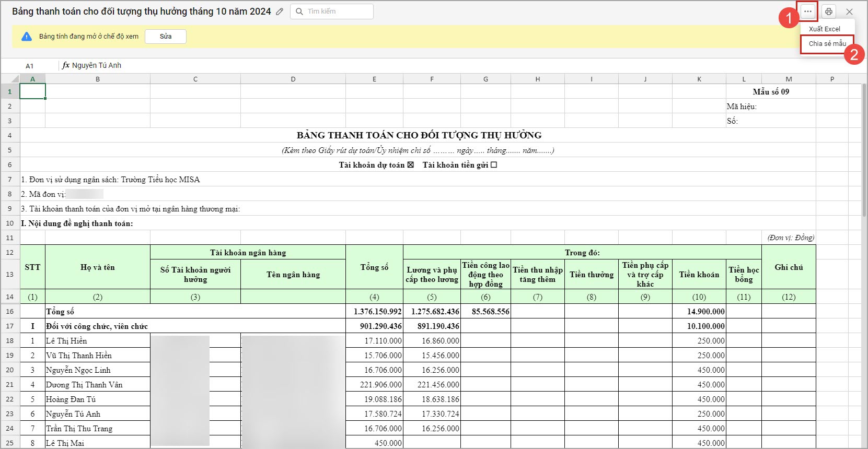This screenshot has width=868, height=449.
Task: Click the name Dương Thị Thanh Vân
Action: (x=84, y=385)
